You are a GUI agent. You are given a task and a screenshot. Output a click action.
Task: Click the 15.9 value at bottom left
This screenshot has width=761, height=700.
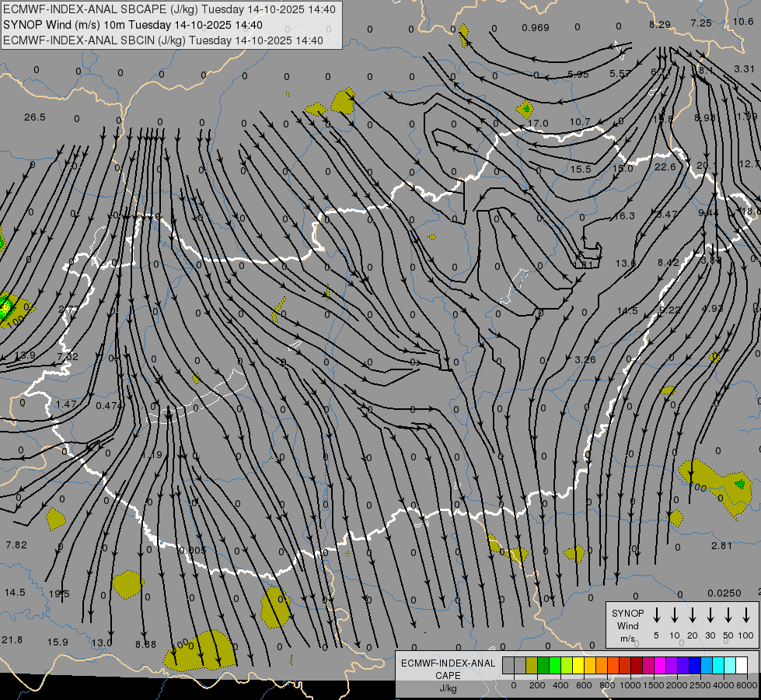pyautogui.click(x=58, y=642)
